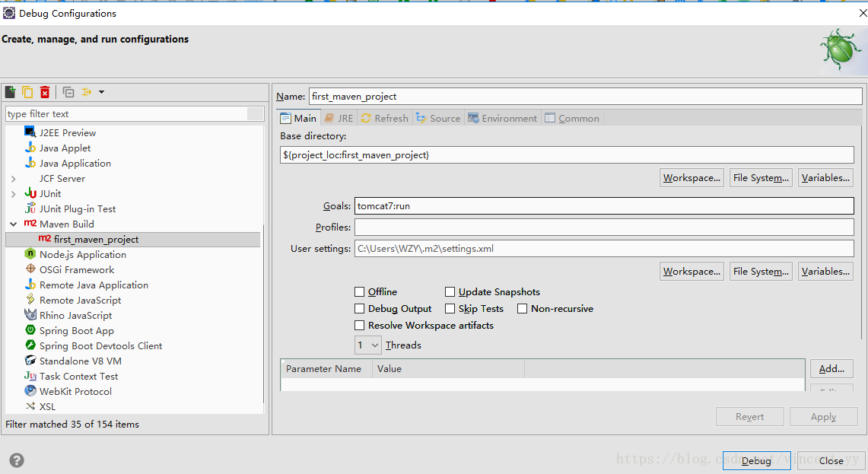Click the Debug button
Viewport: 868px width, 474px height.
point(756,461)
